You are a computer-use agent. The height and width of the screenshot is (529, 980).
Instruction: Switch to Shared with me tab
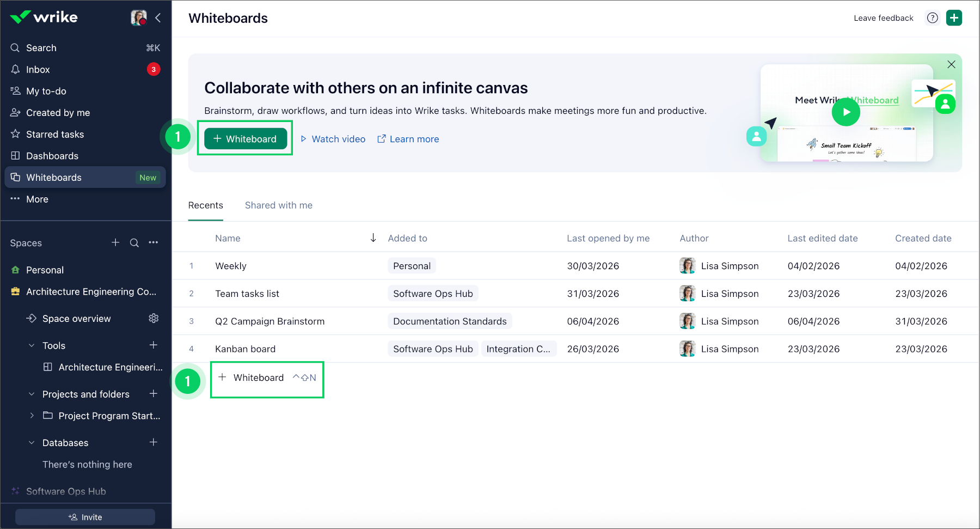[278, 205]
